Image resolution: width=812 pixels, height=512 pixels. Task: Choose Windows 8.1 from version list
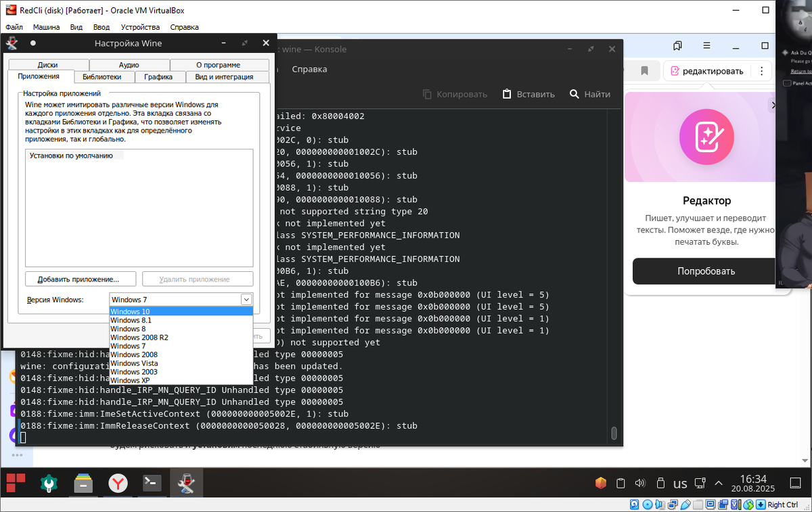tap(181, 320)
